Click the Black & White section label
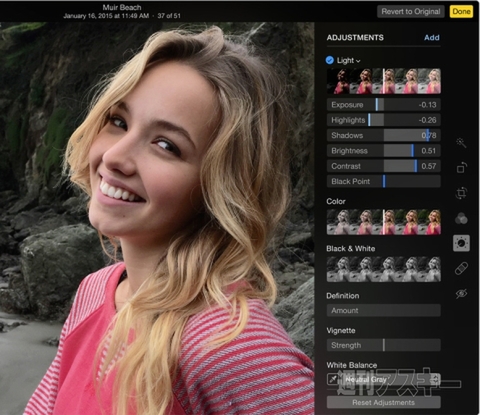This screenshot has width=480, height=415. (x=351, y=249)
